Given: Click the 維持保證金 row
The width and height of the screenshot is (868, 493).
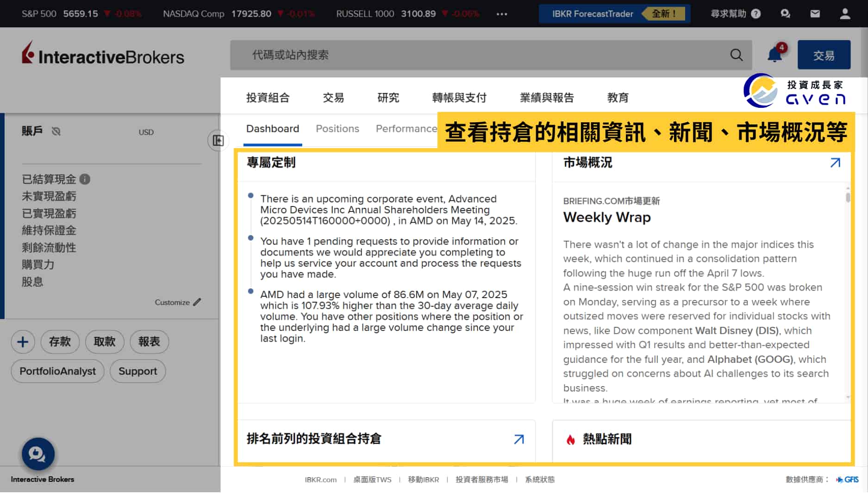Looking at the screenshot, I should [49, 231].
